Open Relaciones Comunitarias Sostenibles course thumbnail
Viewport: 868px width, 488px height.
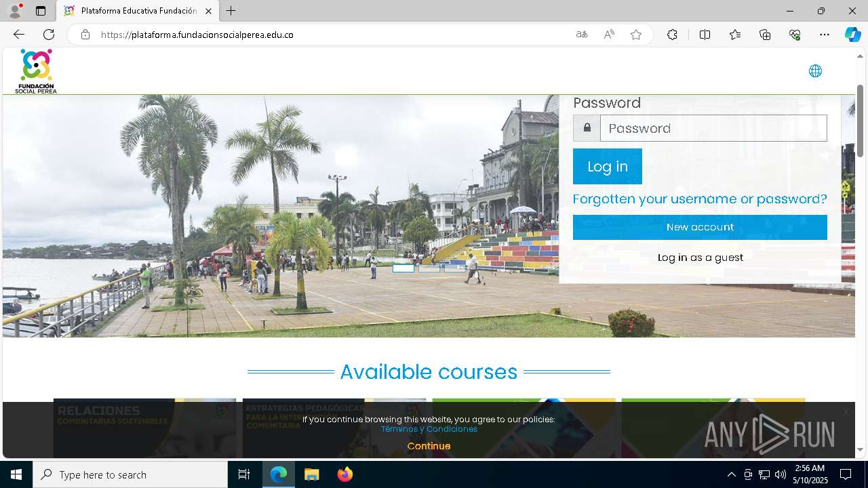[x=145, y=428]
